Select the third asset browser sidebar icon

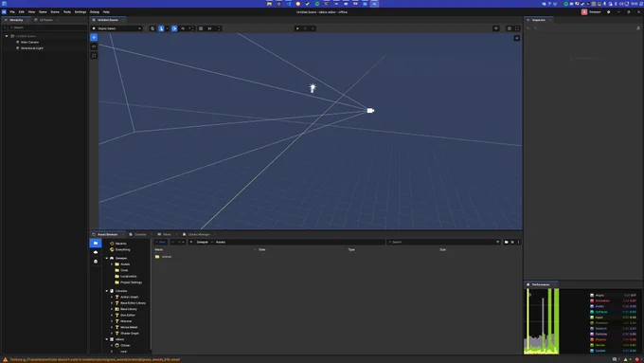[x=96, y=261]
